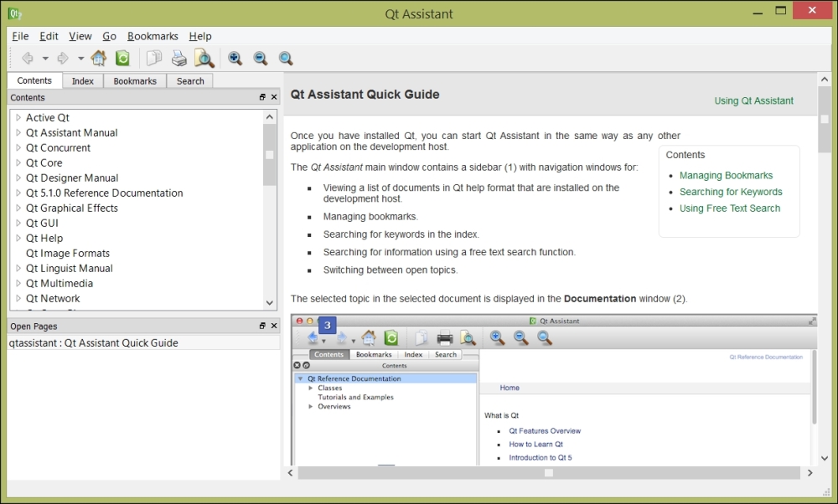Expand the Qt Designer Manual node
The image size is (838, 504).
tap(18, 177)
